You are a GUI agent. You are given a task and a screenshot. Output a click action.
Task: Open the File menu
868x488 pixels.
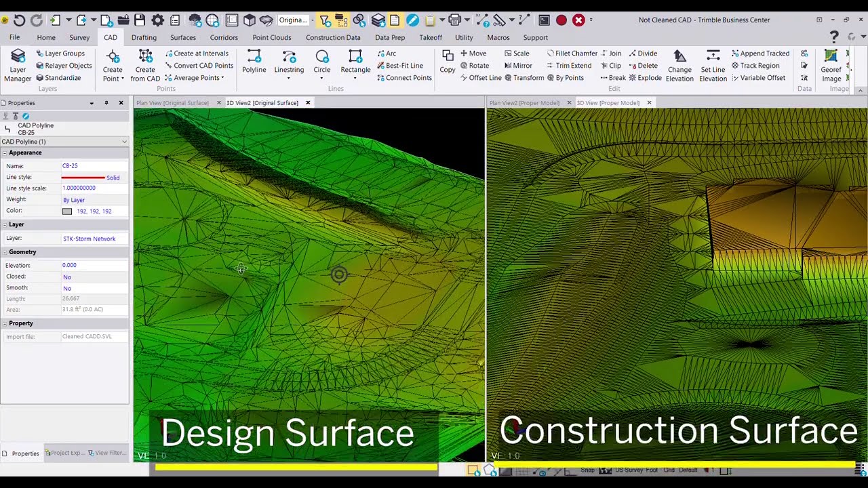(14, 37)
